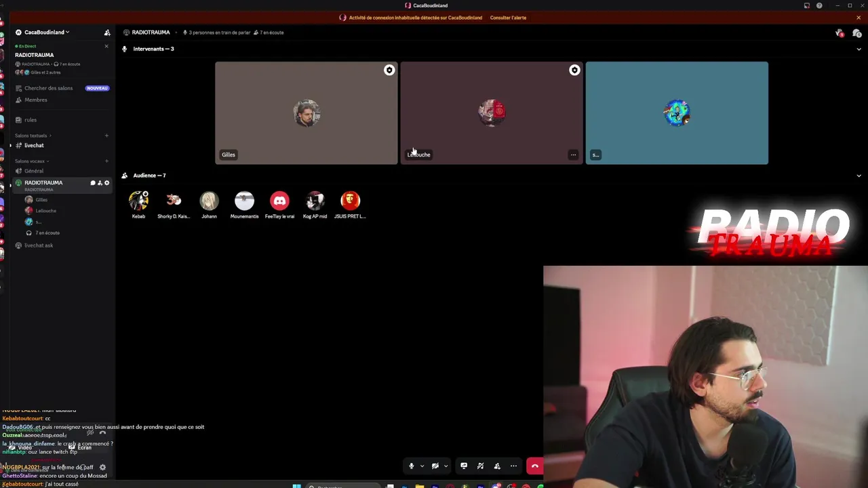Click the Intervenants microphone icon
This screenshot has width=868, height=488.
tap(124, 49)
